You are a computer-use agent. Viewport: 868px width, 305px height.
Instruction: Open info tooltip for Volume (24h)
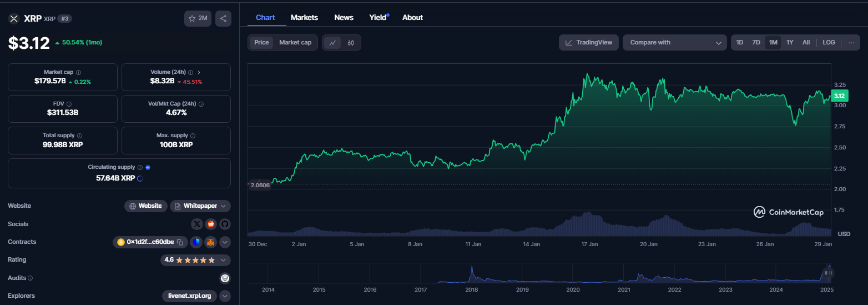coord(190,72)
